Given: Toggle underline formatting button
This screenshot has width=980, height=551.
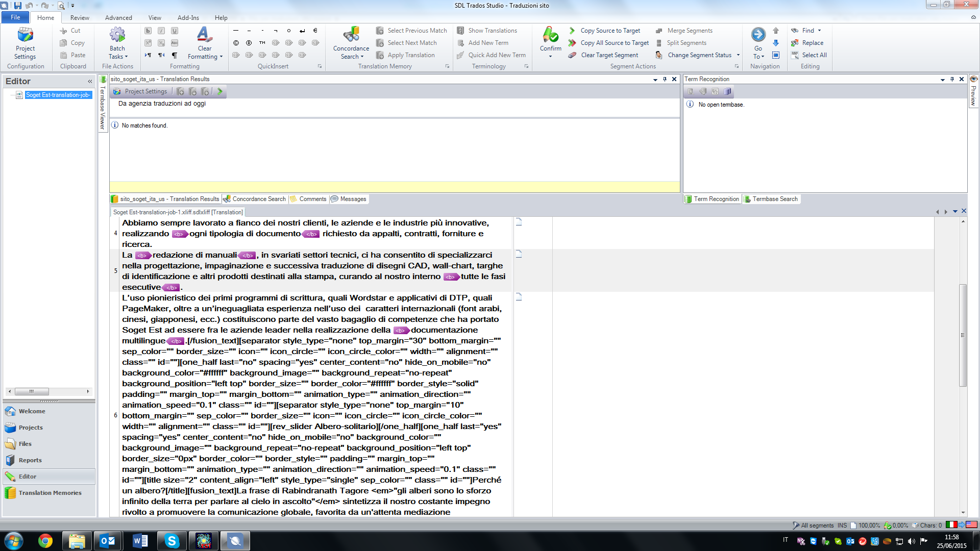Looking at the screenshot, I should 175,31.
